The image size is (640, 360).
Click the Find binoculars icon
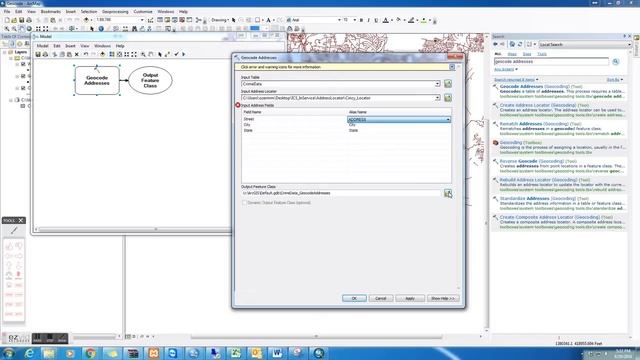134,29
